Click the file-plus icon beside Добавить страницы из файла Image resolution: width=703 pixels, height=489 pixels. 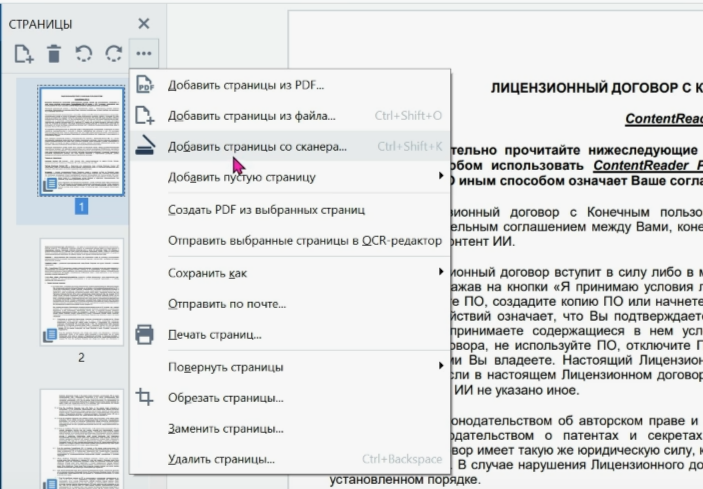[145, 116]
